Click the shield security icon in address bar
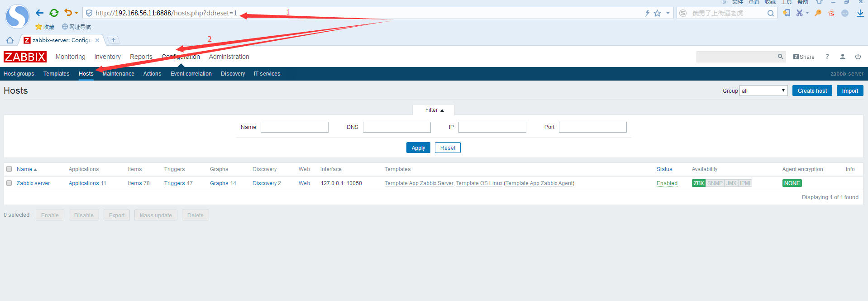868x301 pixels. [89, 13]
